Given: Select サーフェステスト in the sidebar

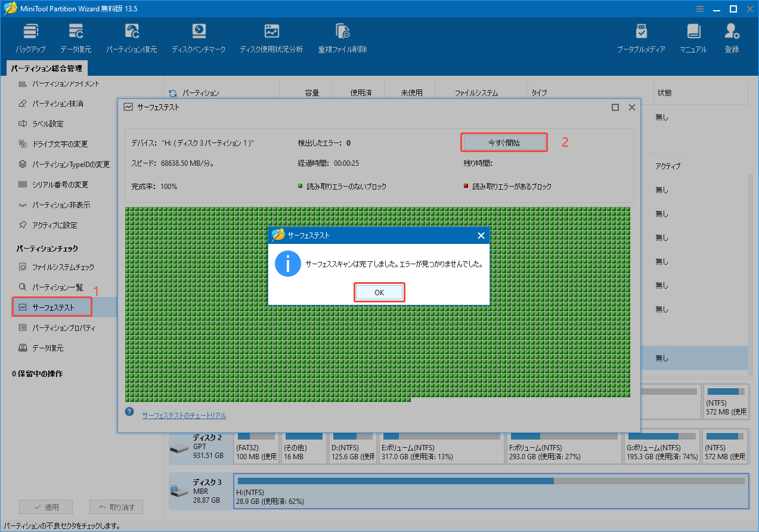Looking at the screenshot, I should 52,306.
